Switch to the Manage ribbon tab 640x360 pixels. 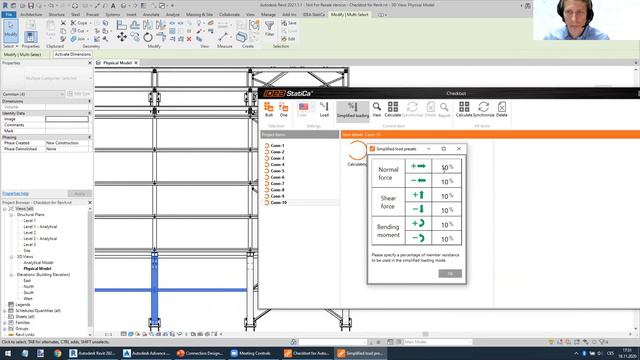(x=268, y=14)
